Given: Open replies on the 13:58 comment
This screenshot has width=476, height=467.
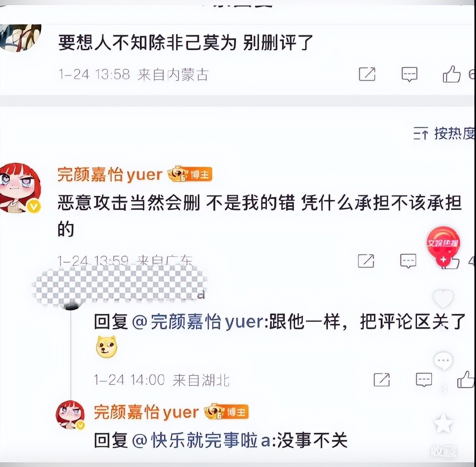Looking at the screenshot, I should point(409,74).
